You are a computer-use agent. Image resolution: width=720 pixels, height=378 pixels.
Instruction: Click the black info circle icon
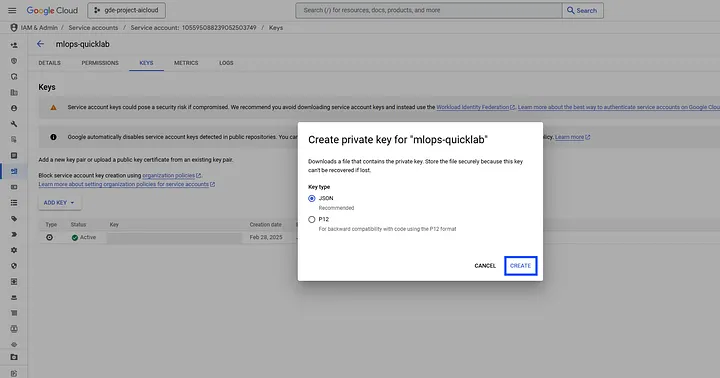(x=53, y=137)
